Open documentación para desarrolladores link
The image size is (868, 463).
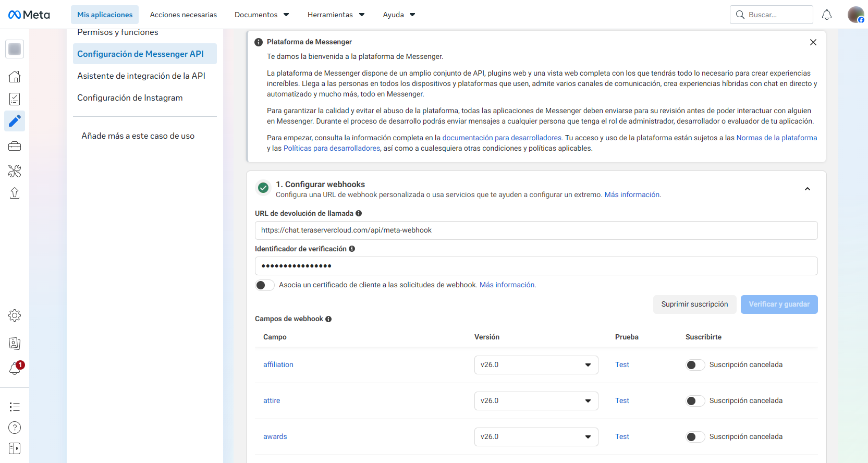pos(502,138)
